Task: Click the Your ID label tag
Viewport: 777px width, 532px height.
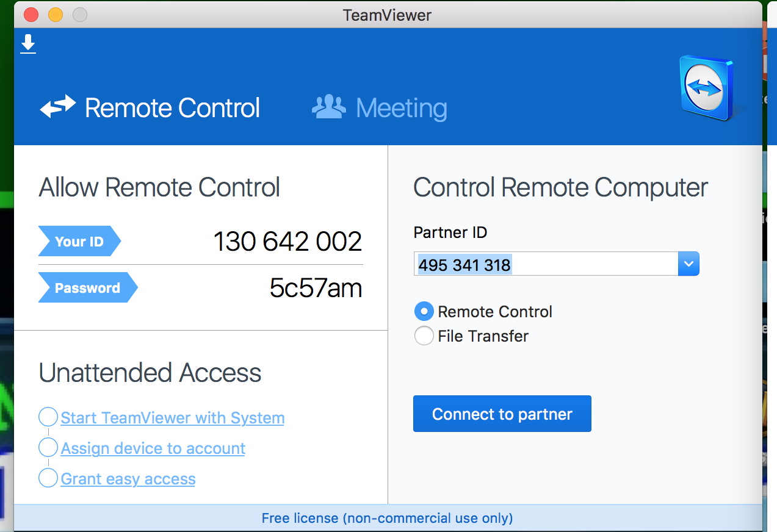Action: [79, 242]
